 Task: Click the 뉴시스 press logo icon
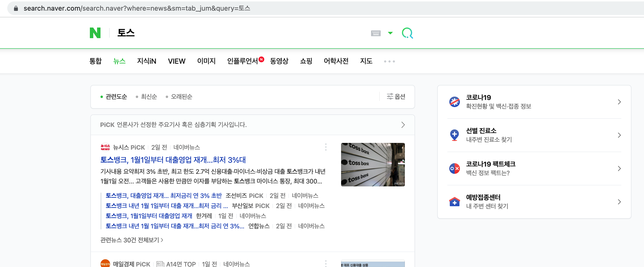pyautogui.click(x=105, y=147)
